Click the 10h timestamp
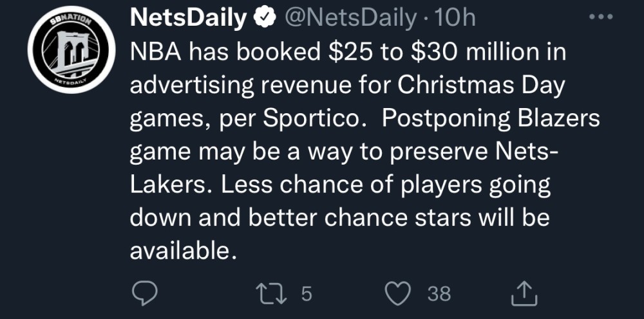Viewport: 644px width, 319px height. (x=455, y=19)
